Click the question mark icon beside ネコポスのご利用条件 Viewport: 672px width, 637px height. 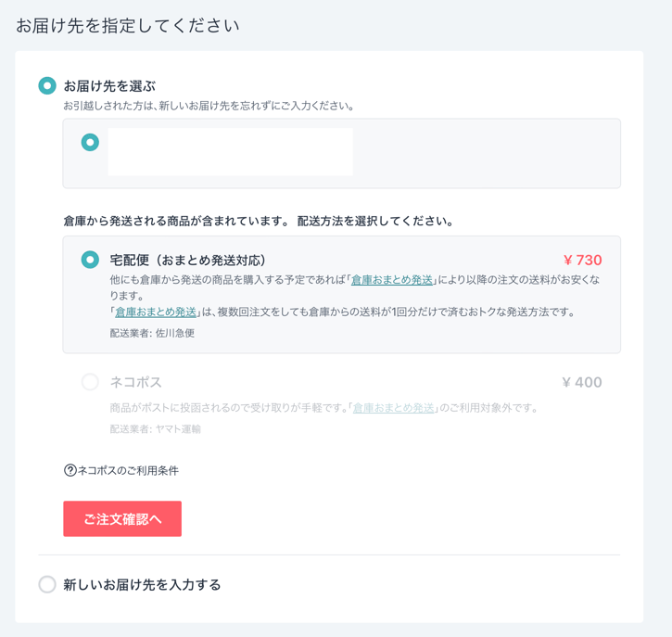tap(70, 470)
